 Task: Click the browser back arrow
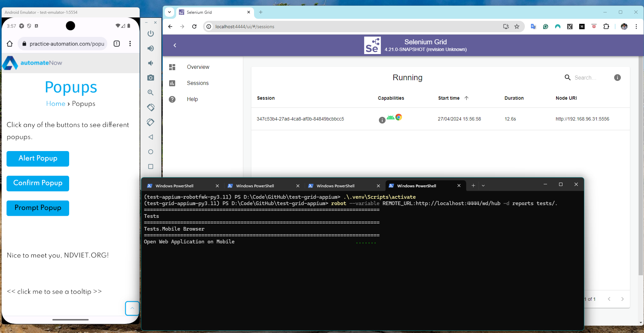tap(170, 27)
